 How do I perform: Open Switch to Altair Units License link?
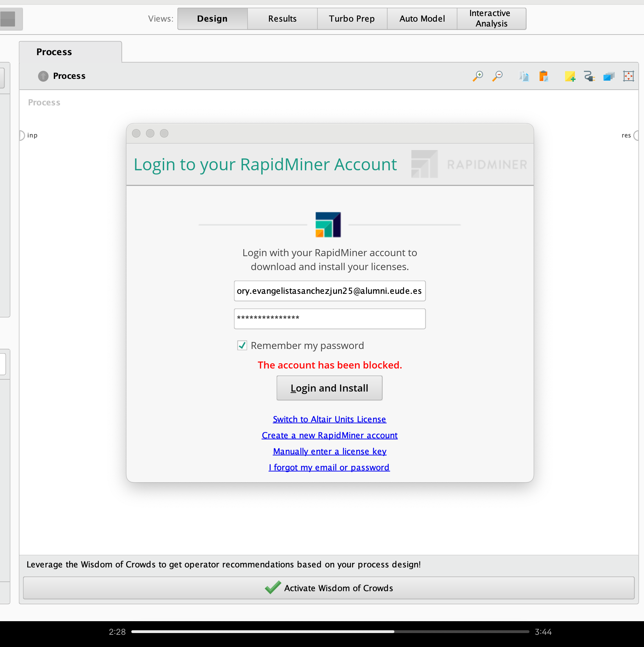click(x=329, y=419)
